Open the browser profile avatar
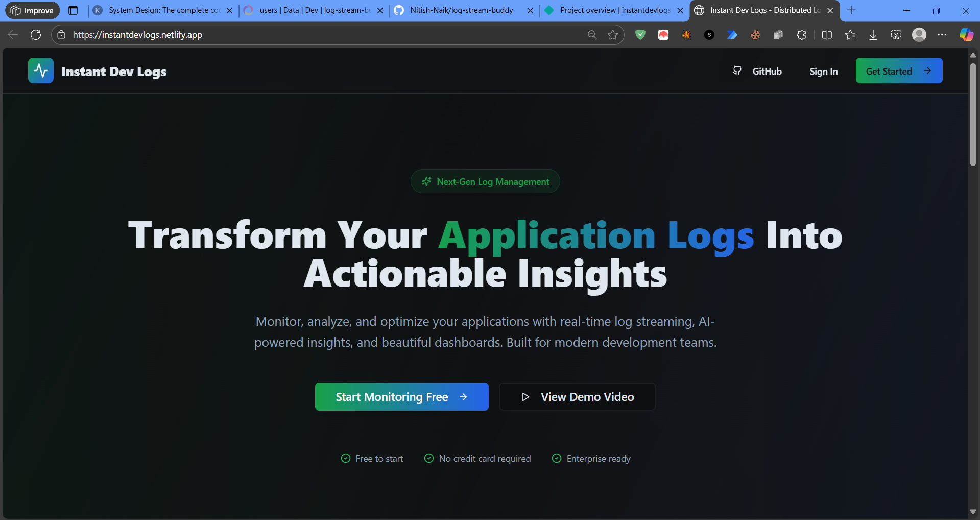 (919, 35)
